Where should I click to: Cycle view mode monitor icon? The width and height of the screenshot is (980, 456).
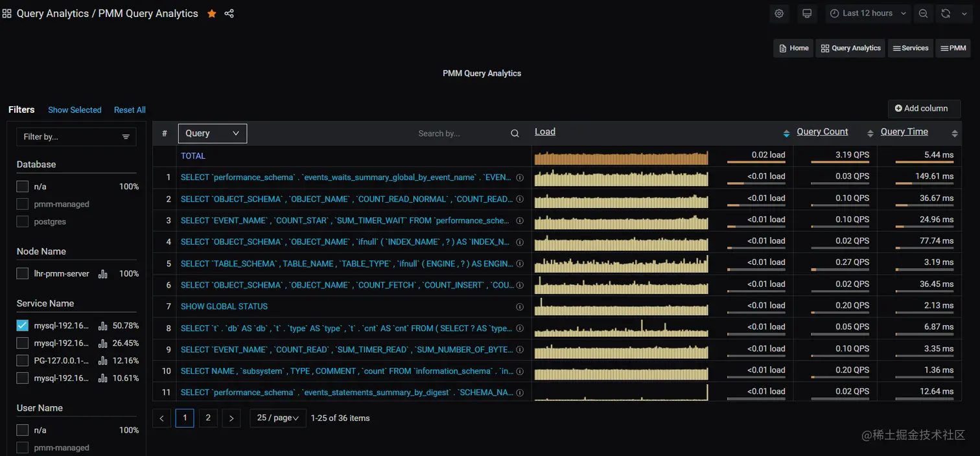click(807, 14)
